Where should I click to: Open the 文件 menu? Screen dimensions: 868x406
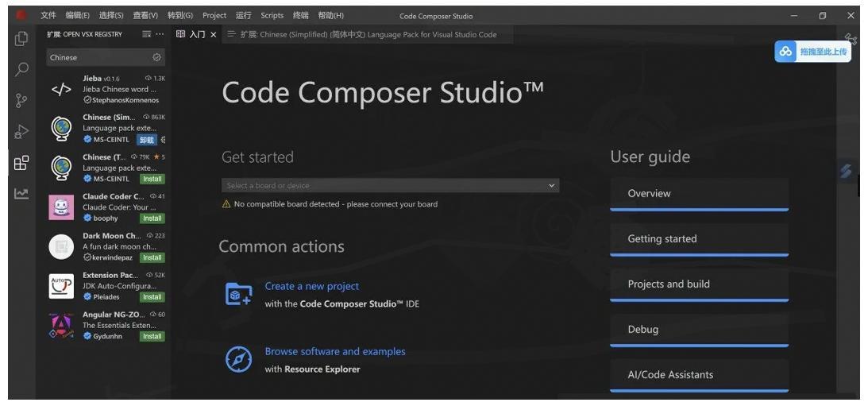pyautogui.click(x=48, y=16)
